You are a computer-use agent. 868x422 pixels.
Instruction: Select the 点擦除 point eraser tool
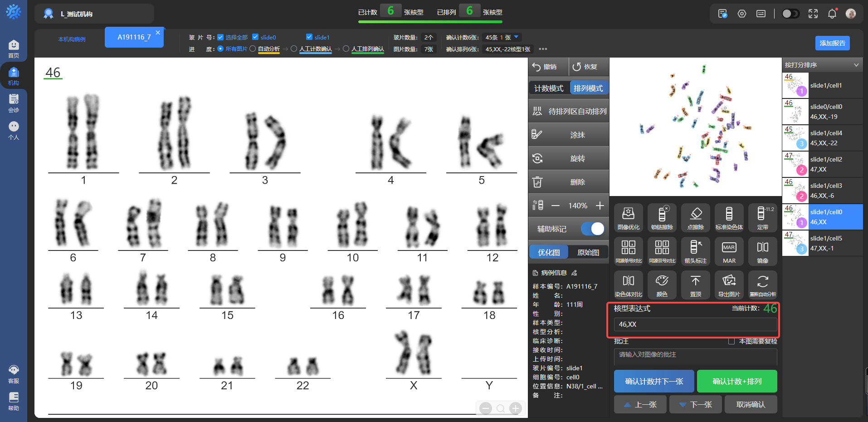click(x=695, y=217)
